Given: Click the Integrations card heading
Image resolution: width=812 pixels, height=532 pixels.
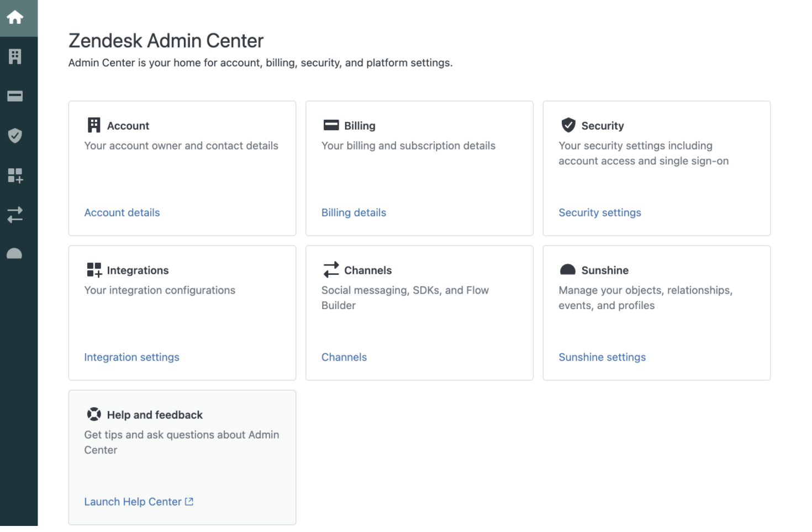Looking at the screenshot, I should click(x=138, y=270).
